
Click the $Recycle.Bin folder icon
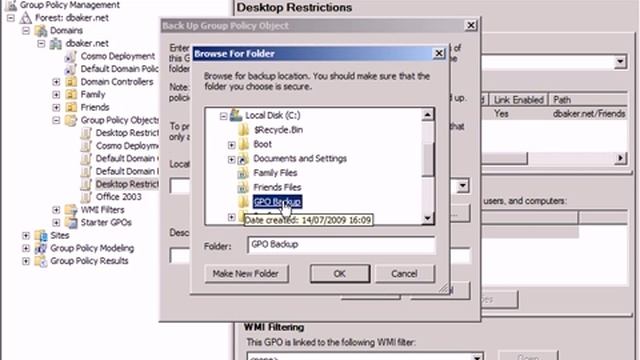(243, 130)
